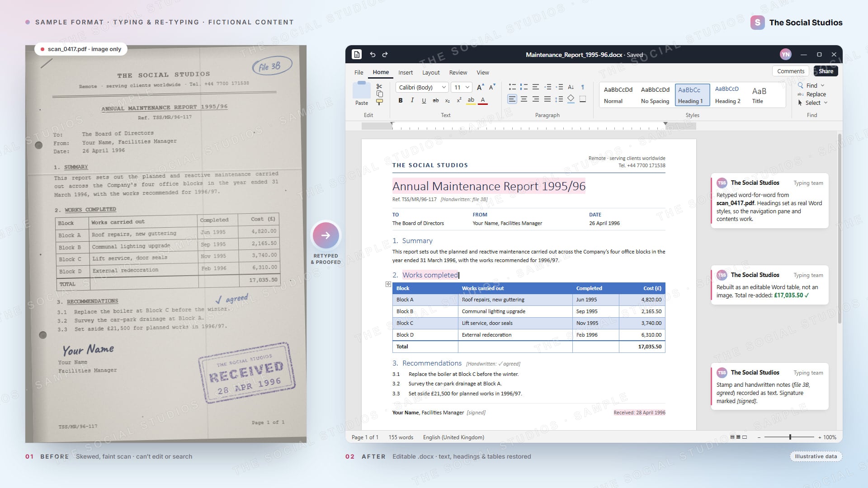Select the Format Painter brush icon

[x=379, y=102]
